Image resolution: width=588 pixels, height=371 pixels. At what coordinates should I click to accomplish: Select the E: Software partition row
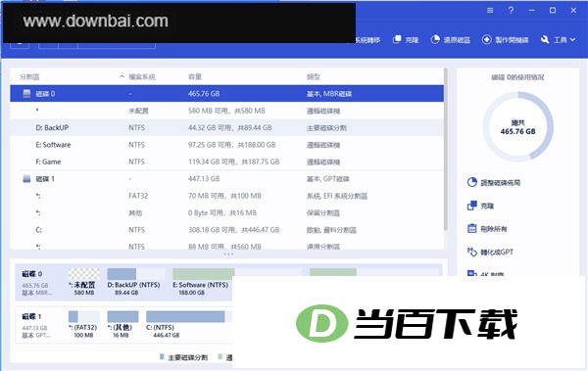click(x=227, y=145)
